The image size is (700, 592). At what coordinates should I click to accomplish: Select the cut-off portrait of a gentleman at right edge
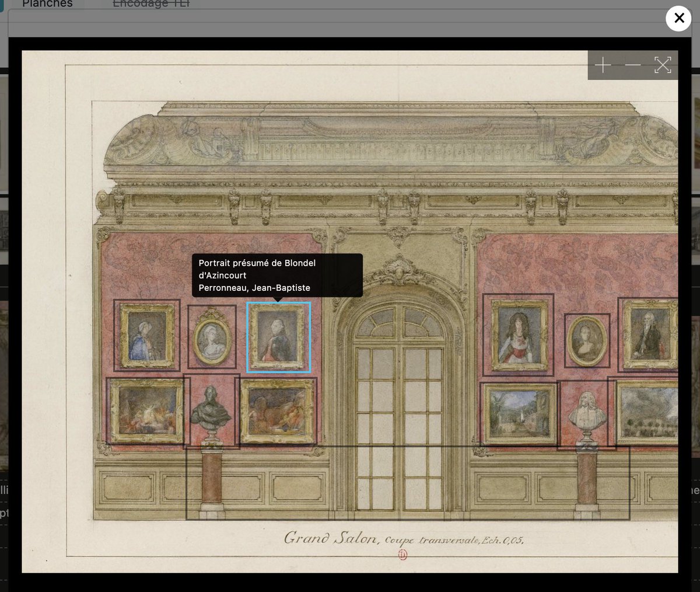[647, 335]
